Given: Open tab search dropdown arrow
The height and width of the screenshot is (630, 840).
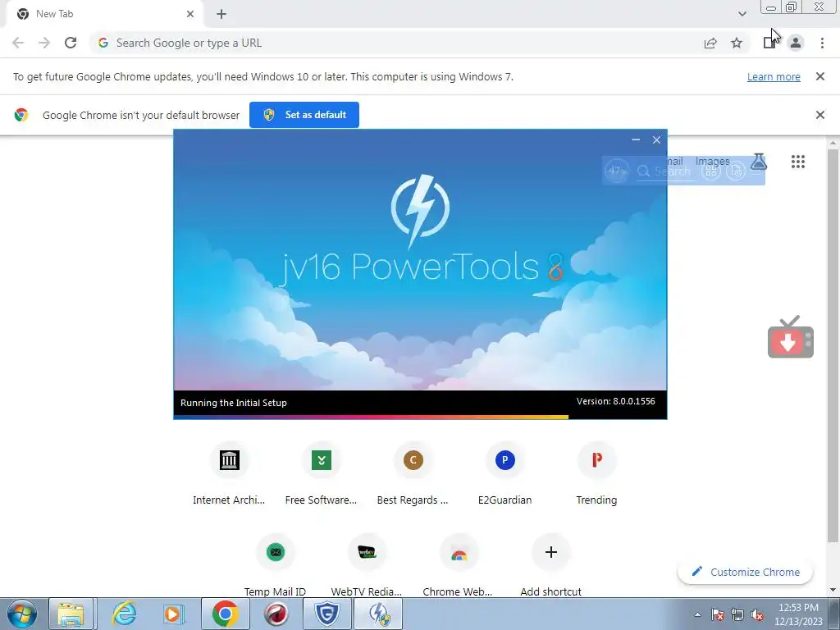Looking at the screenshot, I should (x=742, y=14).
